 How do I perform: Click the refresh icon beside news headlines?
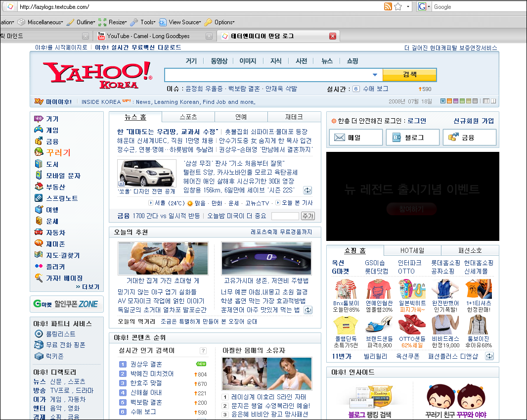(307, 190)
